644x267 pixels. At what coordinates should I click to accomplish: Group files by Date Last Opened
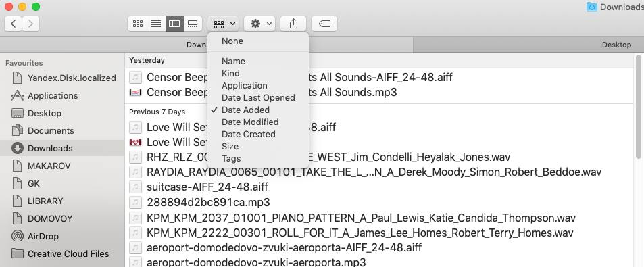point(258,98)
